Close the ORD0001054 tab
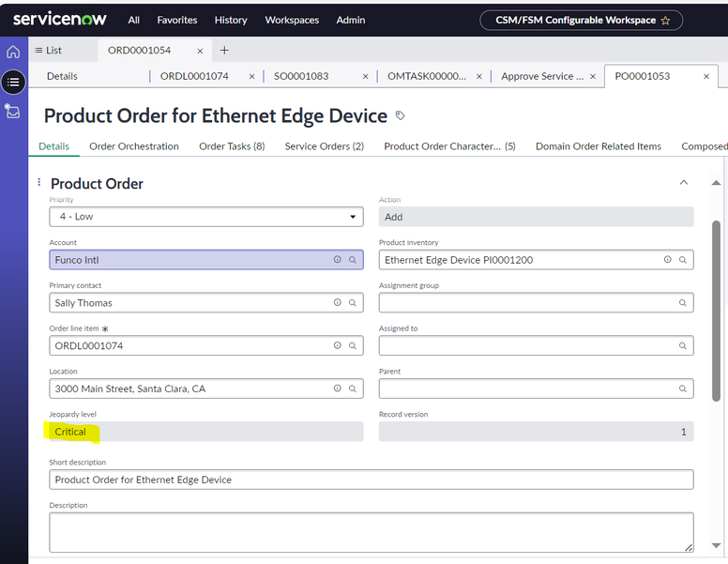This screenshot has height=564, width=728. click(200, 51)
